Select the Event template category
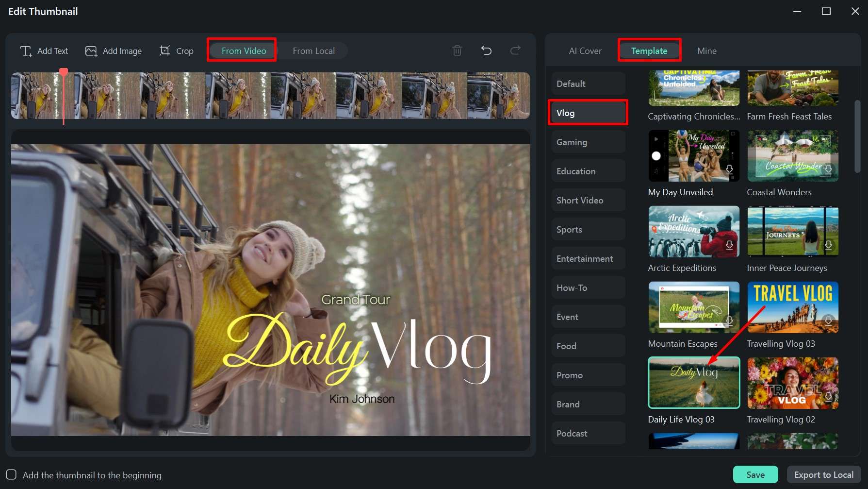This screenshot has width=868, height=489. (588, 317)
